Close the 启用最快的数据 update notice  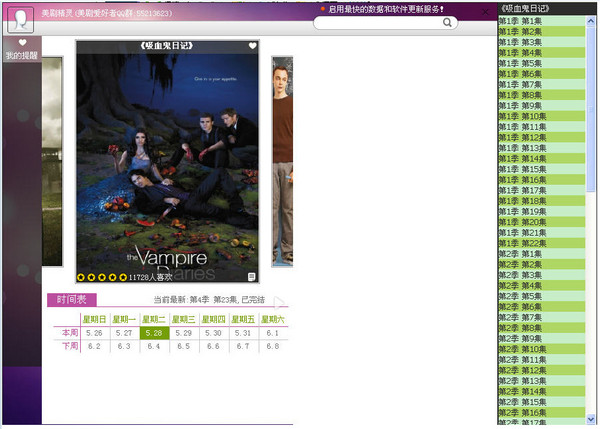point(486,9)
